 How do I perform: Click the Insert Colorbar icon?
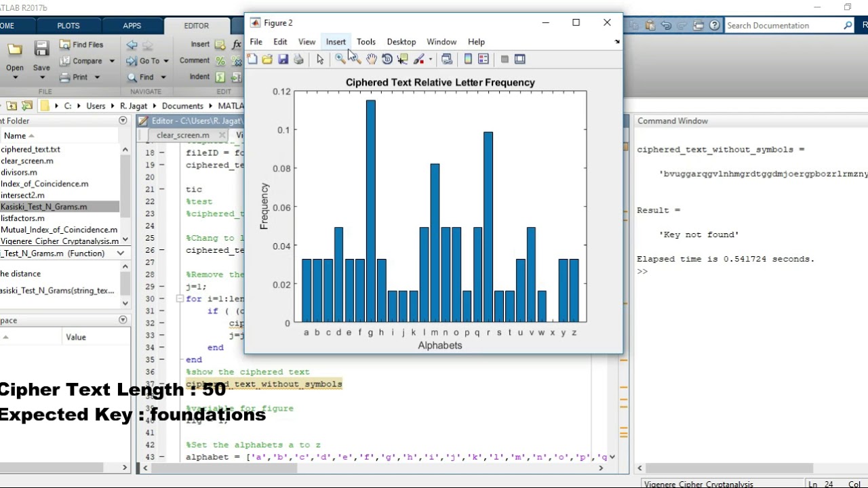click(x=468, y=60)
